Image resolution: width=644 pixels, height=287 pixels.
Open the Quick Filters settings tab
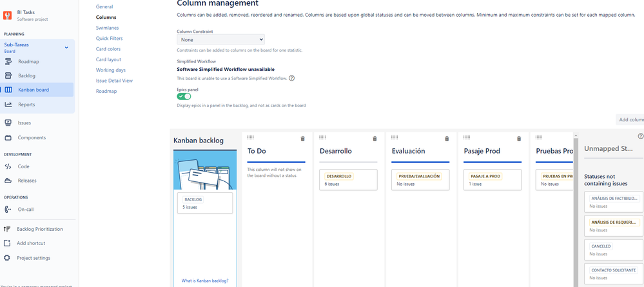109,38
